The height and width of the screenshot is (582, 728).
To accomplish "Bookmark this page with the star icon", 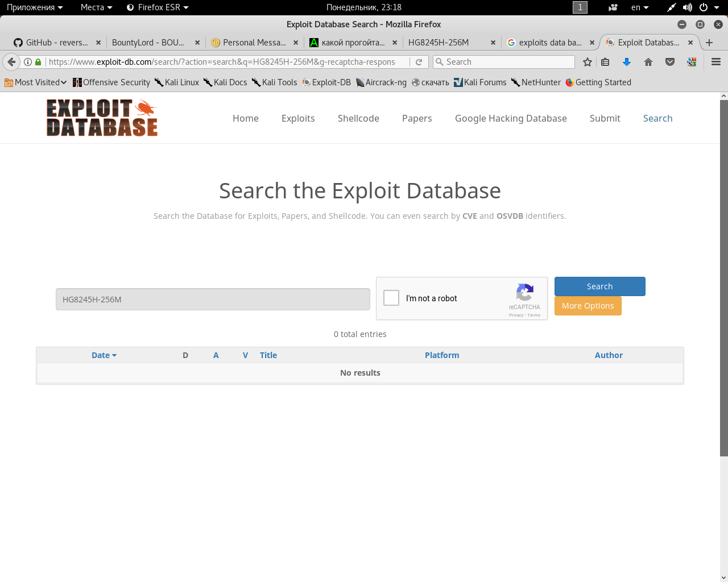I will 588,62.
